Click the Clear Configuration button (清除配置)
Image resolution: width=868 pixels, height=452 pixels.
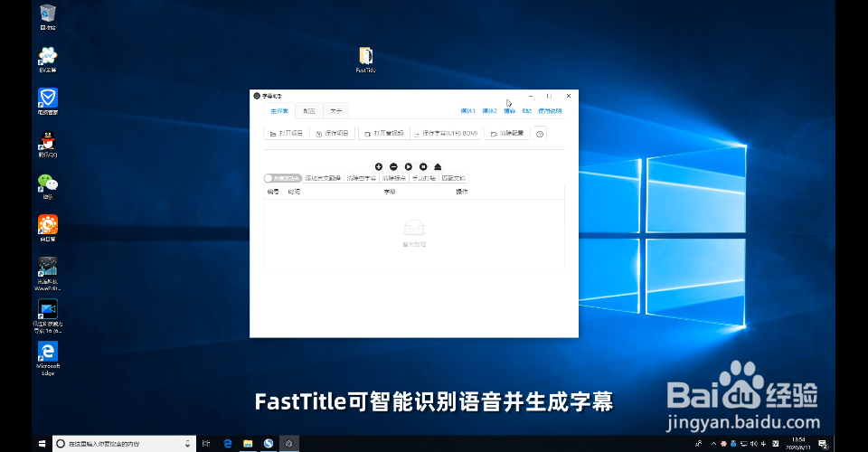pos(507,133)
